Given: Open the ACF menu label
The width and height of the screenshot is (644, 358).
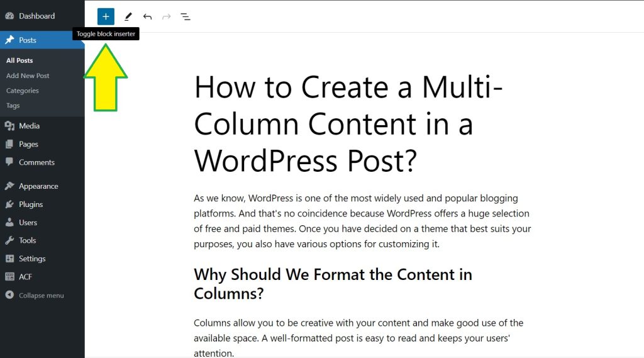Looking at the screenshot, I should click(x=25, y=277).
